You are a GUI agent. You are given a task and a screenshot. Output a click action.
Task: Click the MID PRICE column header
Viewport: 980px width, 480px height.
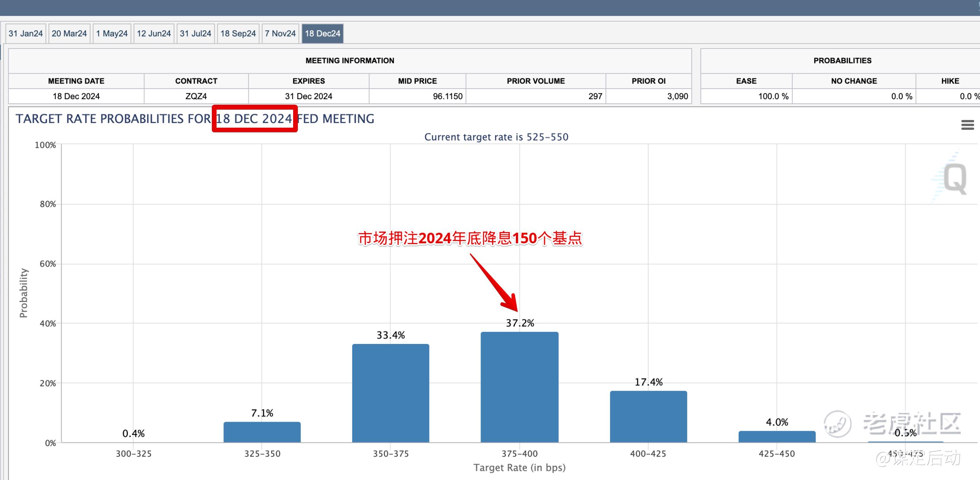(x=417, y=81)
